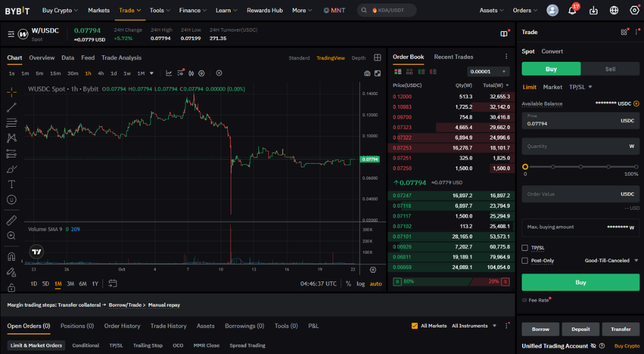Open Good-Till-Canceled dropdown
The width and height of the screenshot is (644, 354).
point(611,261)
